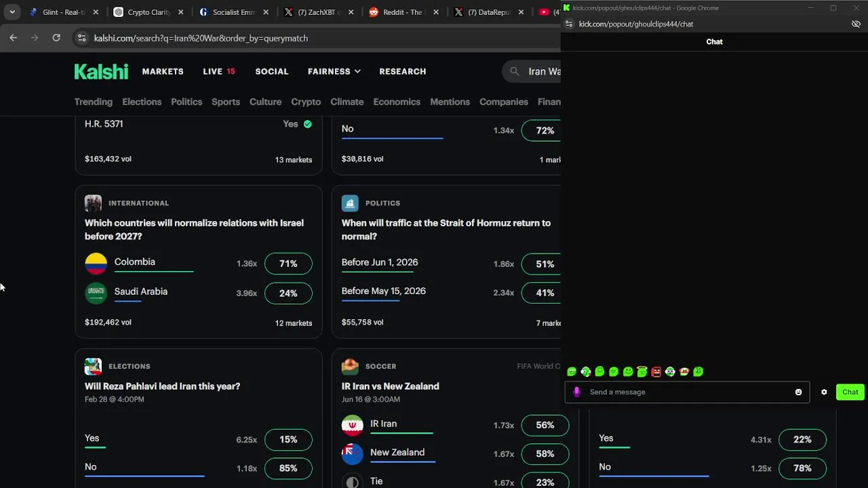Click the Politics card ship icon

coord(350,203)
